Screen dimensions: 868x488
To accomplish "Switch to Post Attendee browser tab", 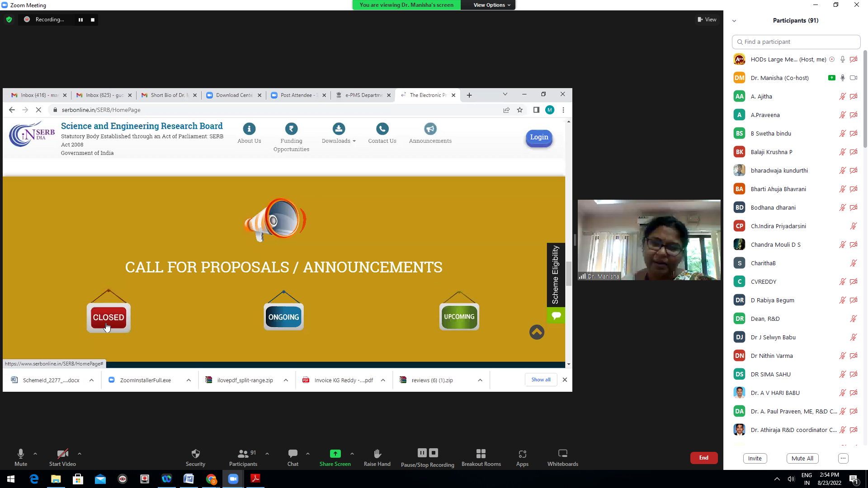I will (299, 95).
